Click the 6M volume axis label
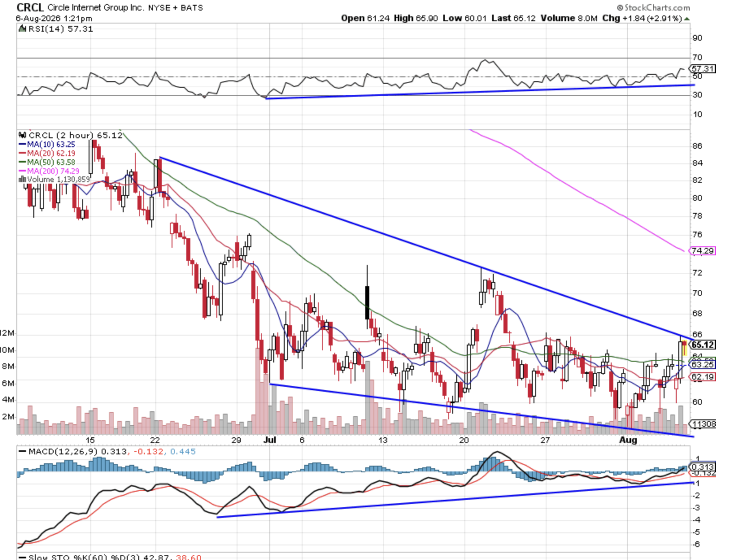 pyautogui.click(x=8, y=383)
